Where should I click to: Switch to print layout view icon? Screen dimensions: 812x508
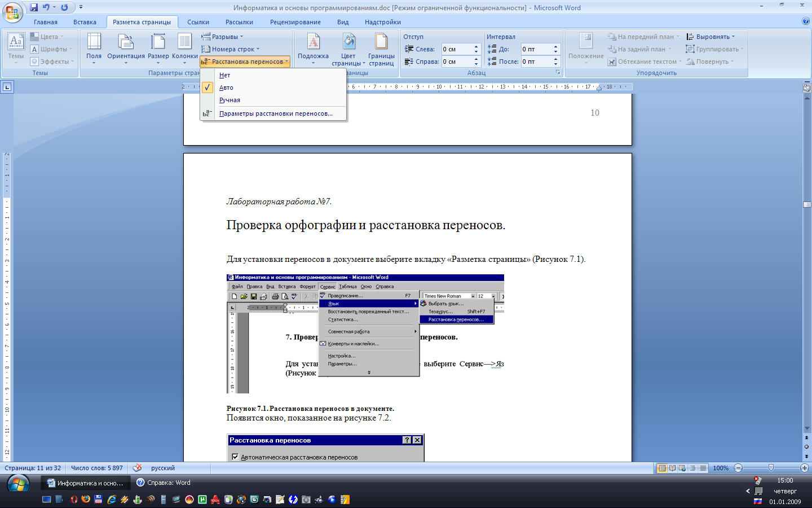[x=663, y=468]
